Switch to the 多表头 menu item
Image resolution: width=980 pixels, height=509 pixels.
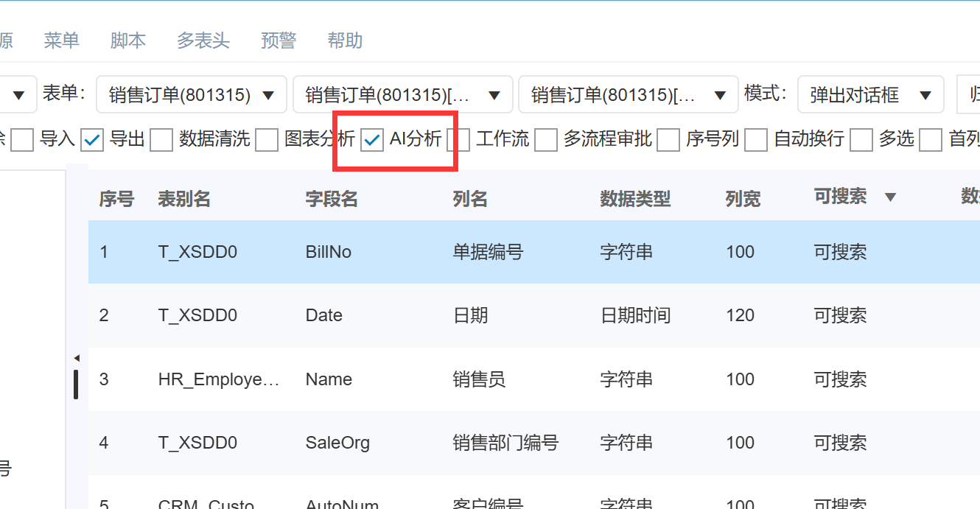pos(203,41)
